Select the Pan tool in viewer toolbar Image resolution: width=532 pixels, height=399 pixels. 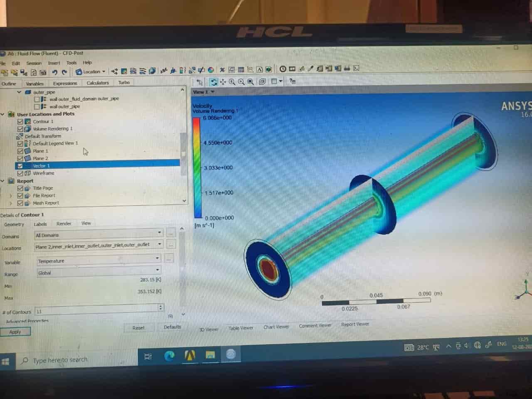pos(223,82)
